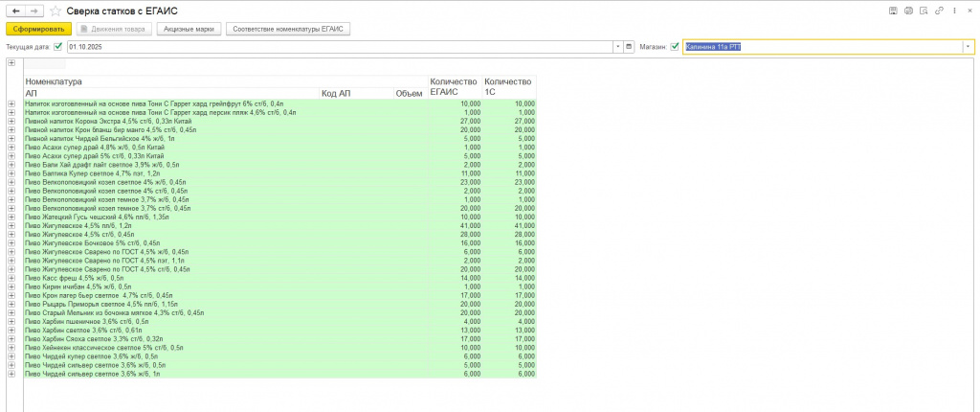Image resolution: width=980 pixels, height=412 pixels.
Task: Select the Код АП column header
Action: point(356,93)
